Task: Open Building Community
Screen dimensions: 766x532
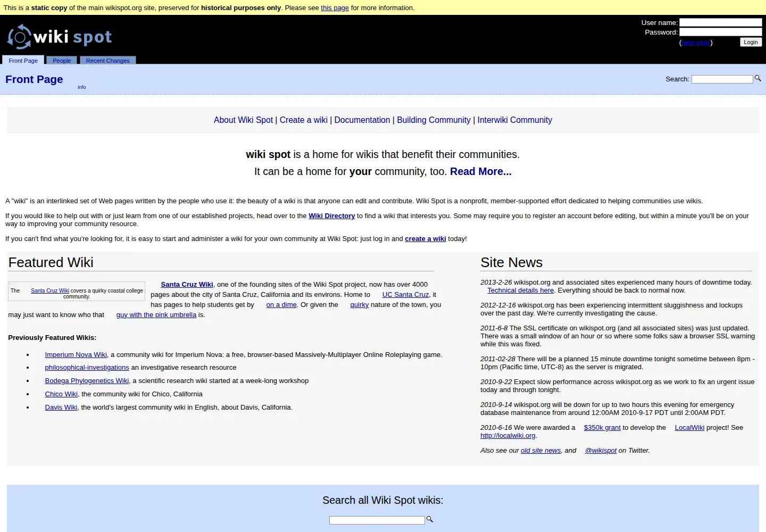Action: pos(434,120)
